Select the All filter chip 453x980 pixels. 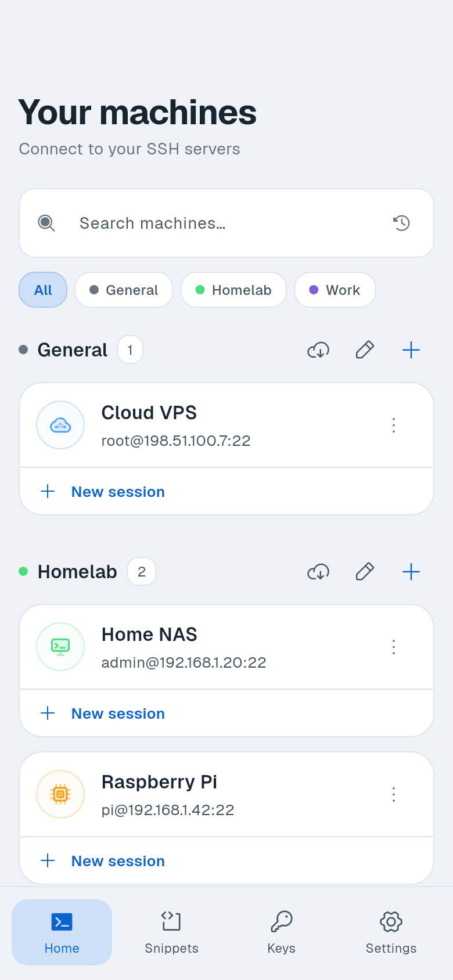pos(43,290)
